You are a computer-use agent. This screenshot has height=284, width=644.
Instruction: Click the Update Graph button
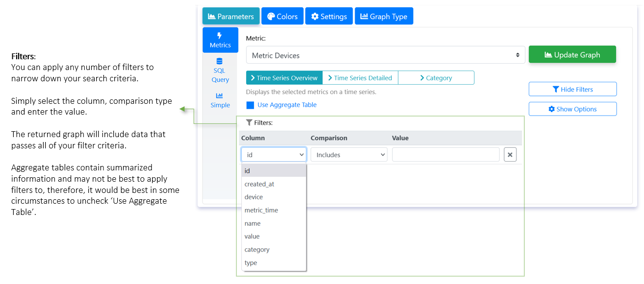click(x=572, y=55)
